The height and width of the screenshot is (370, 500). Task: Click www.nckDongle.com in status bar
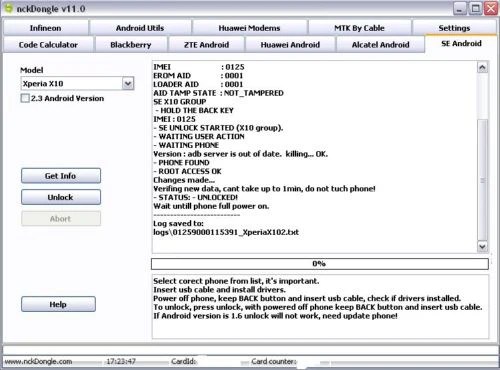click(38, 361)
